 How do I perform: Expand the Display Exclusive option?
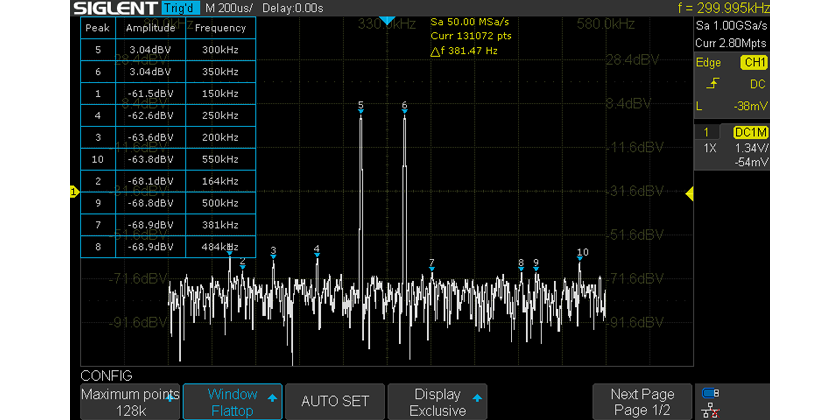click(x=438, y=402)
